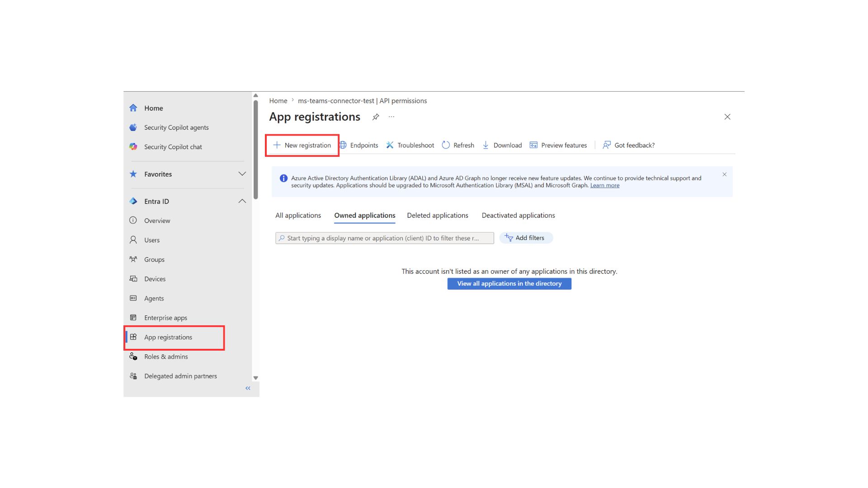Viewport: 868px width, 488px height.
Task: Select the App registrations grid icon
Action: tap(133, 337)
